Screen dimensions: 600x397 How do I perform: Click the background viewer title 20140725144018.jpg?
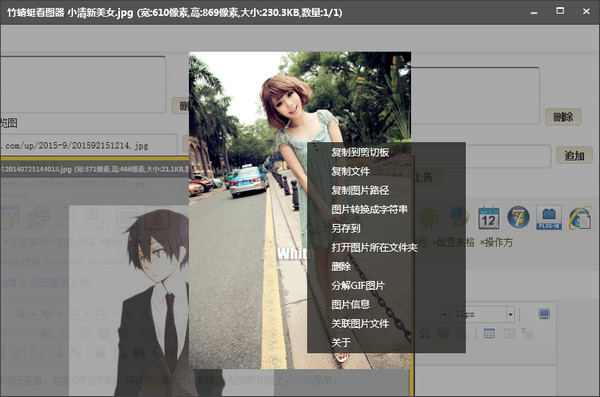point(35,169)
